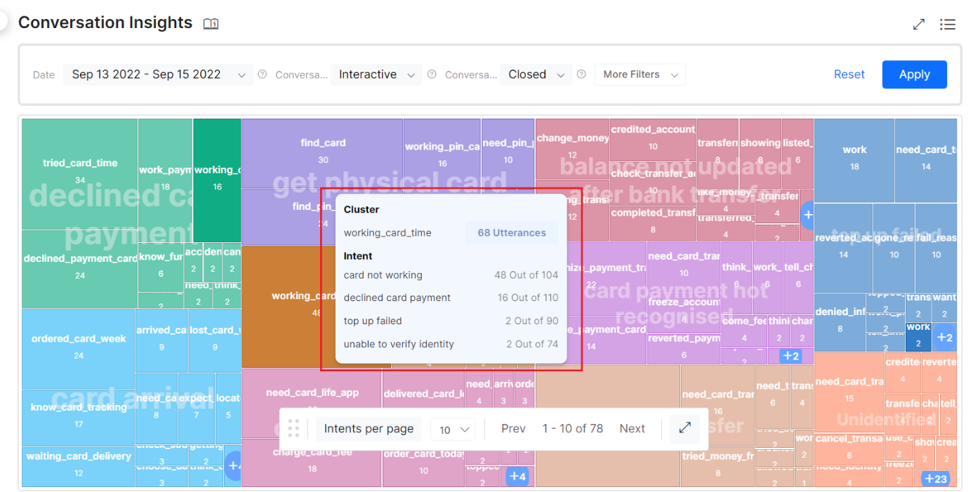Open the Conversation Insights documentation book icon

(x=211, y=24)
